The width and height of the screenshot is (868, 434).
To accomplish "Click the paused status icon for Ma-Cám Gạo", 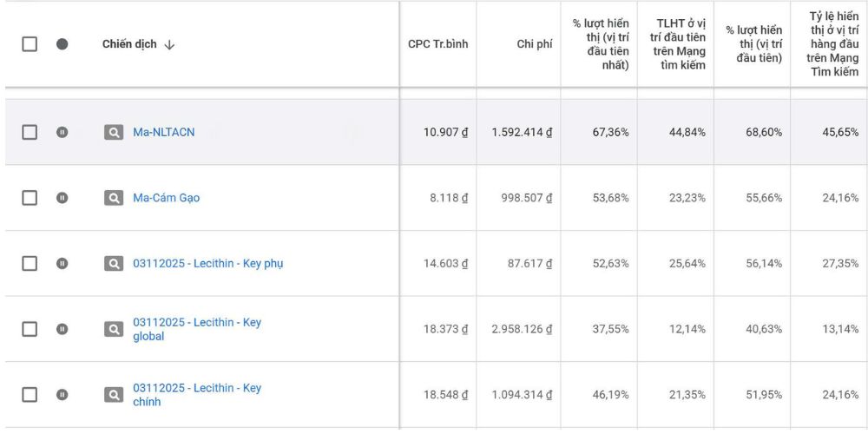I will (62, 198).
